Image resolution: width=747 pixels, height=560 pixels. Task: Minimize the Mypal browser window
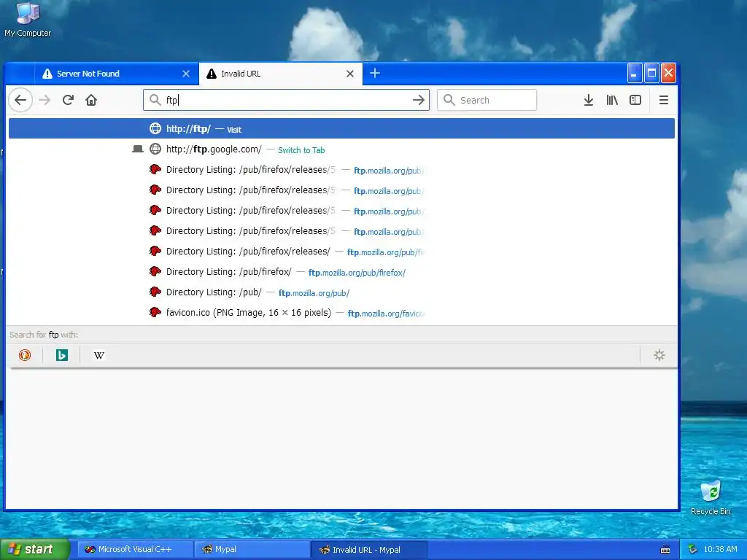(x=635, y=74)
